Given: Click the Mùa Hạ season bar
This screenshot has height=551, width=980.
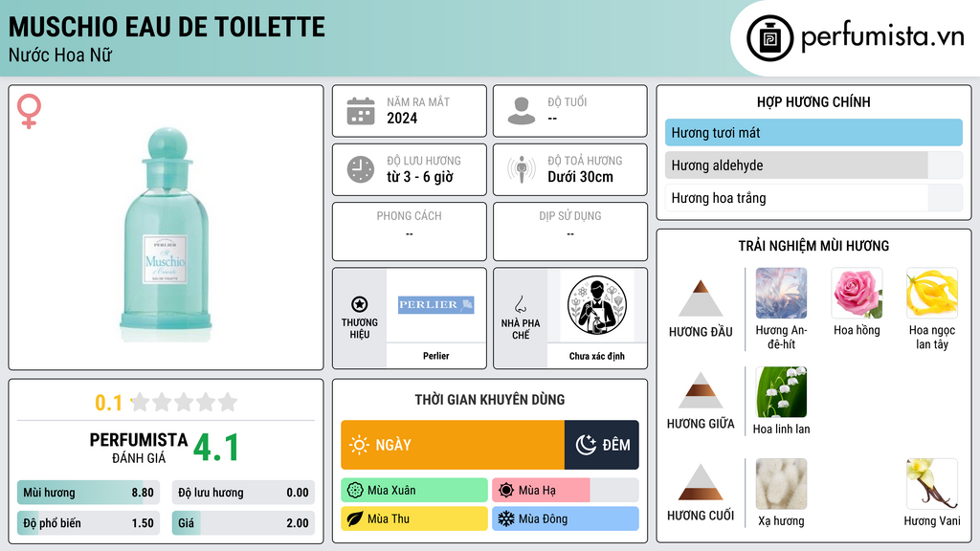Looking at the screenshot, I should tap(566, 491).
